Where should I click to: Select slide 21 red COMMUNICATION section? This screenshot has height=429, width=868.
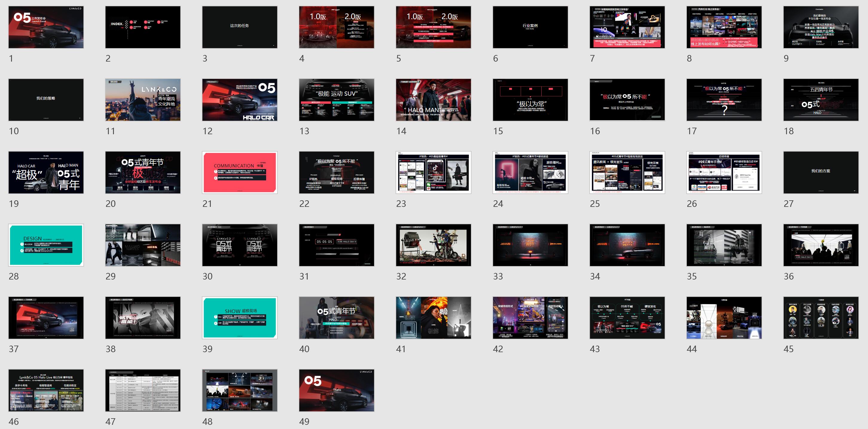point(239,172)
